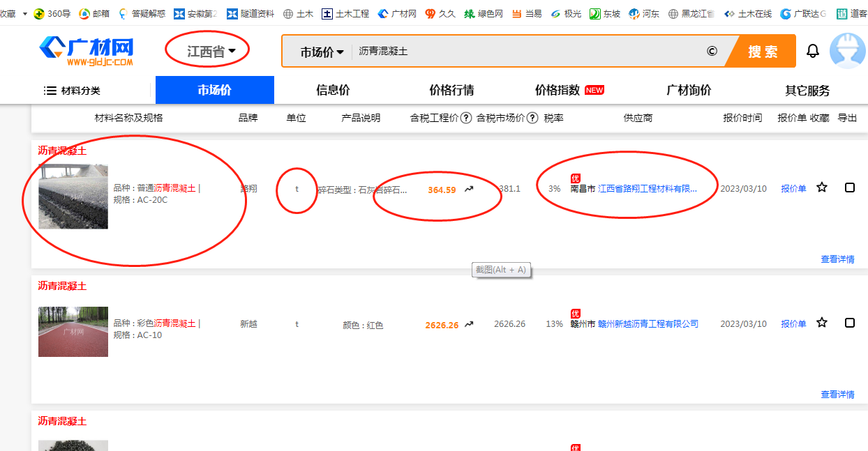This screenshot has width=868, height=451.
Task: Click the 广材网 site logo
Action: tap(87, 51)
